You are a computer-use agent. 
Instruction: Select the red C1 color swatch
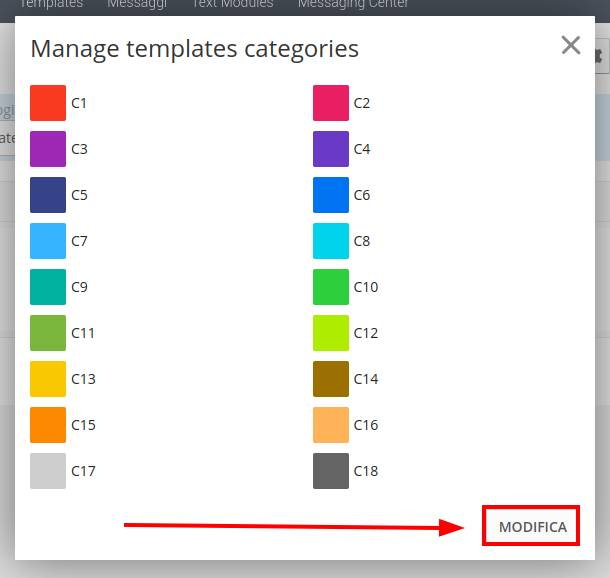48,103
